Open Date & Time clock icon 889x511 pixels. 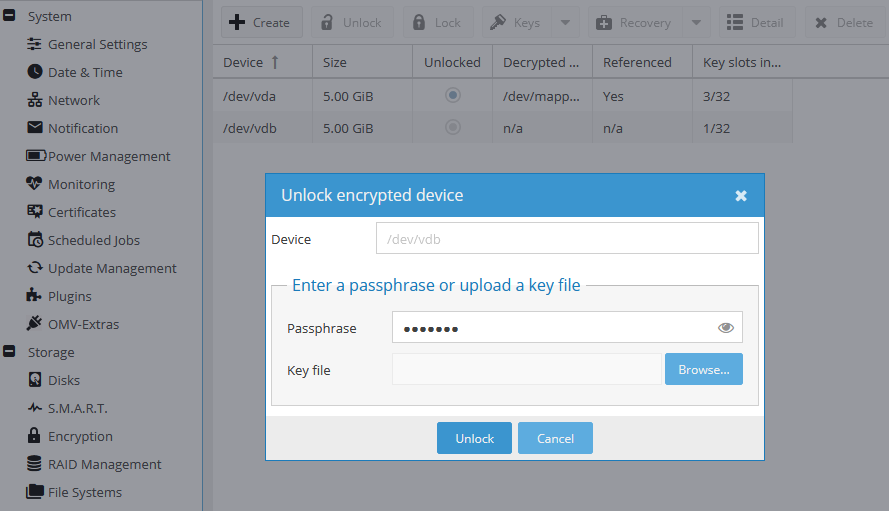coord(35,72)
